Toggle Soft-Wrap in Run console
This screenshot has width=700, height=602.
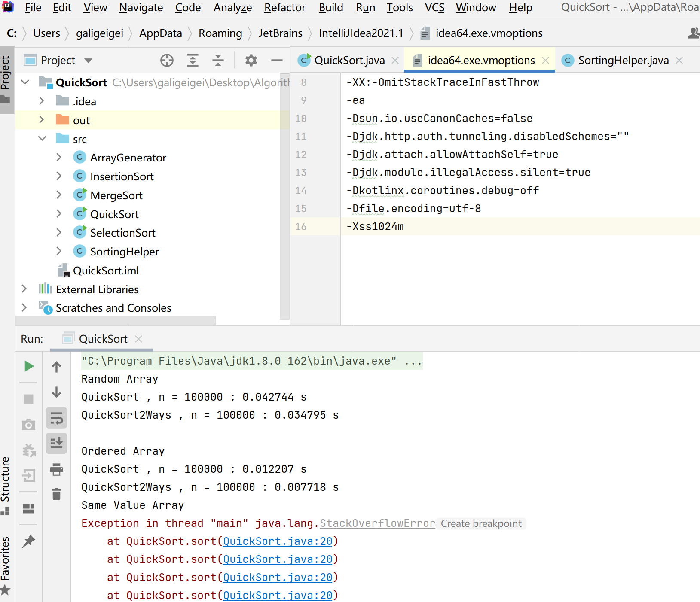(x=56, y=418)
